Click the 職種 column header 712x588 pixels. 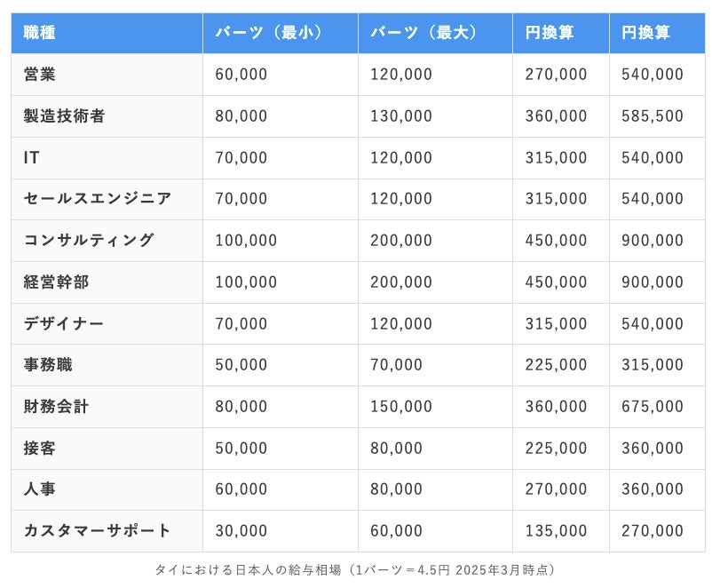click(x=40, y=33)
